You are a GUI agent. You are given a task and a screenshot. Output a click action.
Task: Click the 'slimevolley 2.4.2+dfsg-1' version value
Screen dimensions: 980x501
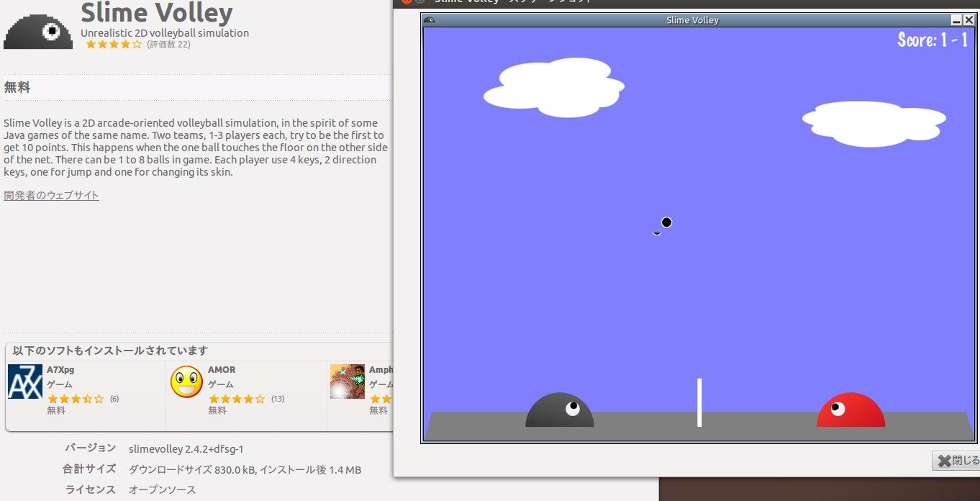click(x=186, y=449)
